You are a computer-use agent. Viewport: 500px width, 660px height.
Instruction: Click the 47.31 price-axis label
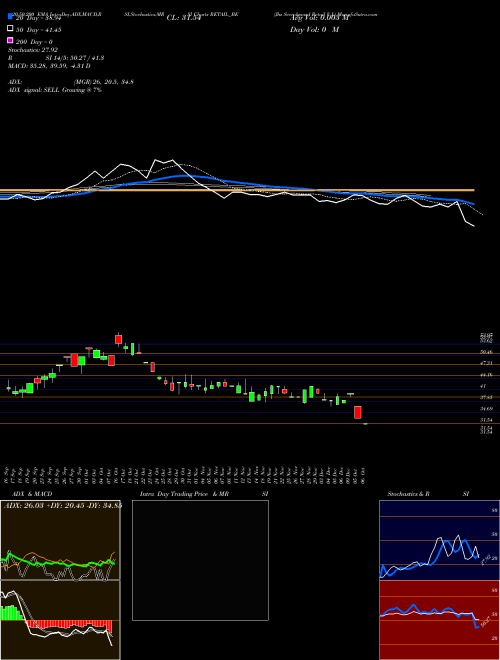click(x=486, y=363)
